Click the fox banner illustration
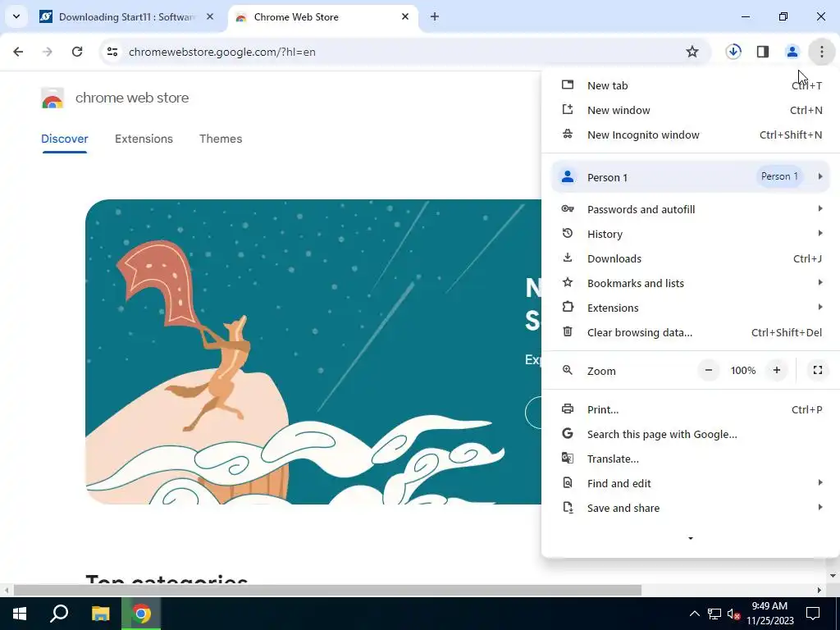Viewport: 840px width, 630px height. pos(313,352)
